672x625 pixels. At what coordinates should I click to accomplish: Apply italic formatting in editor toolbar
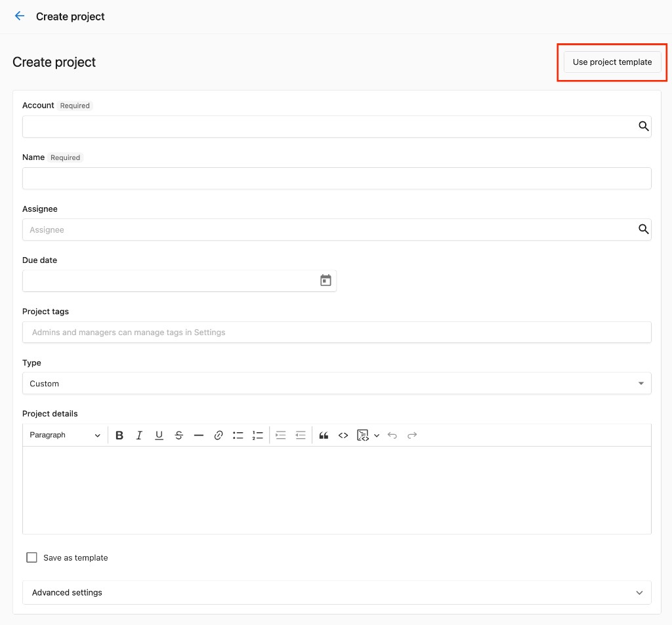tap(139, 435)
